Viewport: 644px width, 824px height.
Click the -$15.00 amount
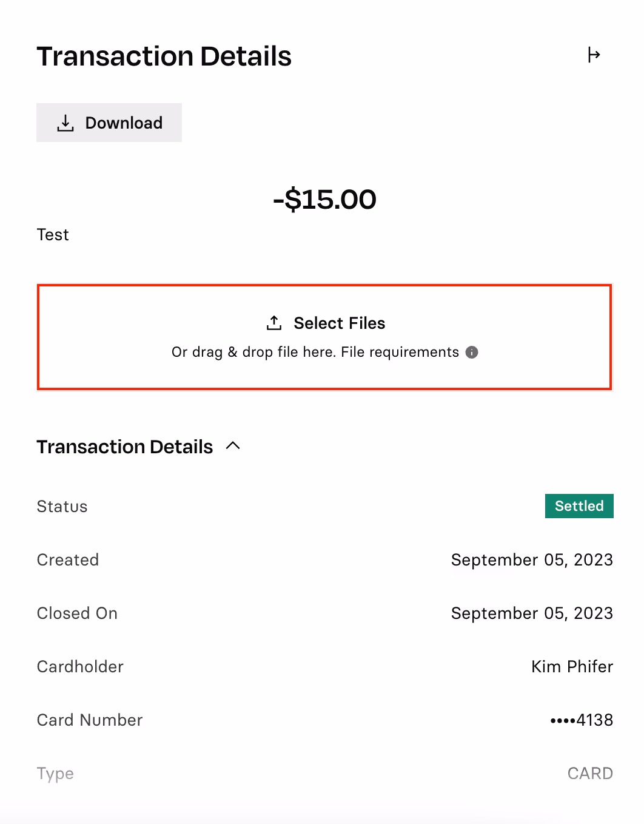[x=324, y=199]
